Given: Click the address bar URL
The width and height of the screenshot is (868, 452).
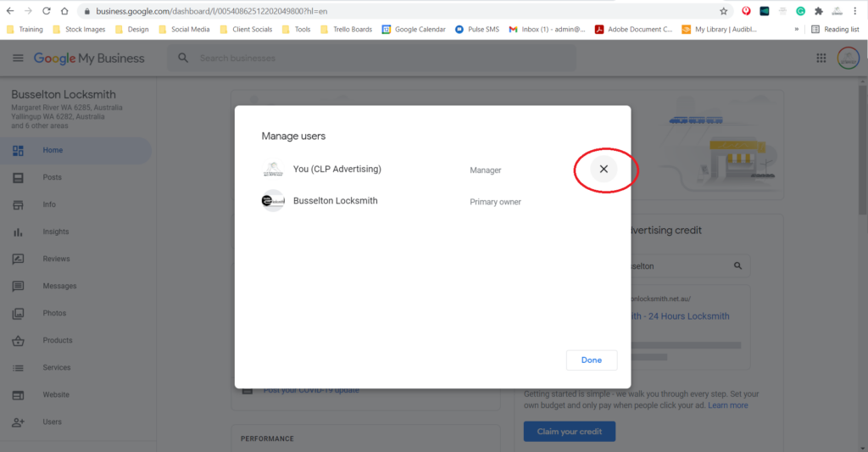Looking at the screenshot, I should (211, 11).
